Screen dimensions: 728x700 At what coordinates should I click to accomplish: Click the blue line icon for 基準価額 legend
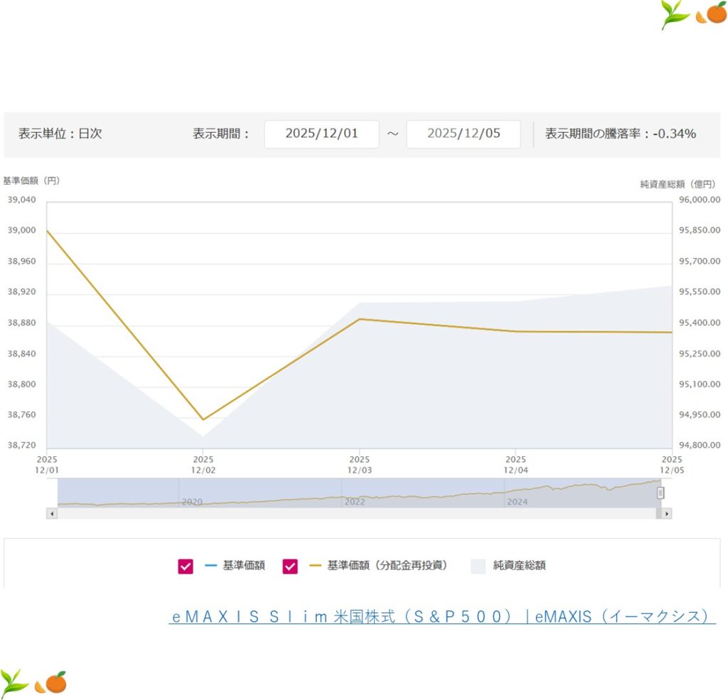(210, 566)
